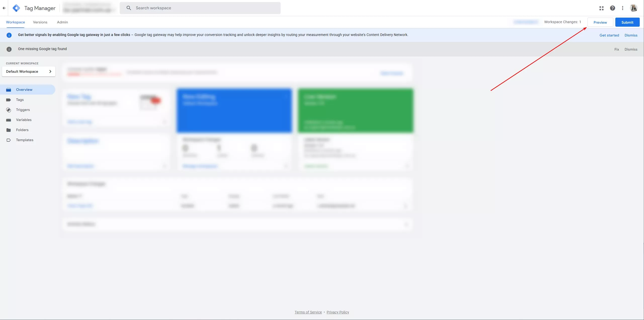Open the Google apps grid
The height and width of the screenshot is (320, 644).
point(601,8)
